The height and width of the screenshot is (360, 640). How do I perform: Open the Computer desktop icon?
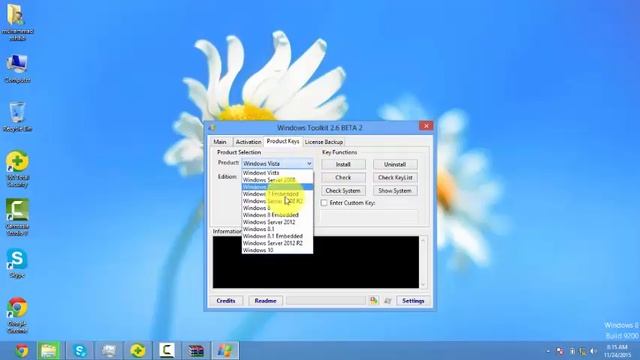[x=17, y=69]
